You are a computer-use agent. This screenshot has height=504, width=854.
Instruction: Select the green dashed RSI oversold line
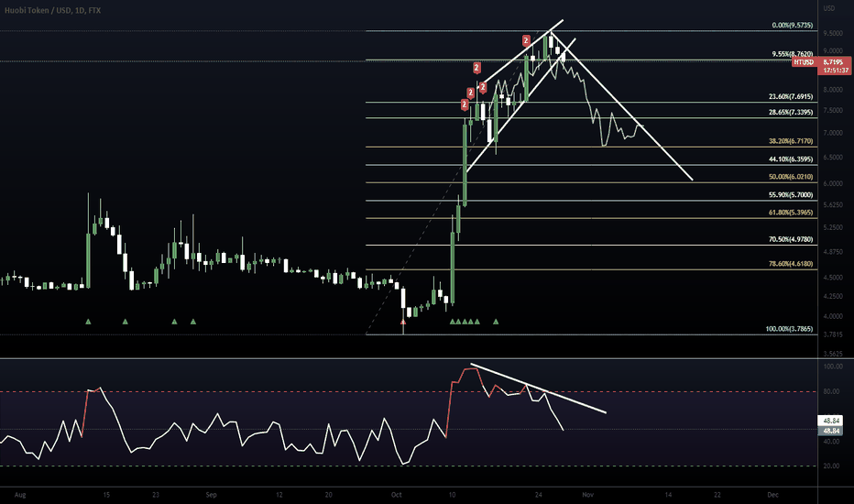click(409, 466)
